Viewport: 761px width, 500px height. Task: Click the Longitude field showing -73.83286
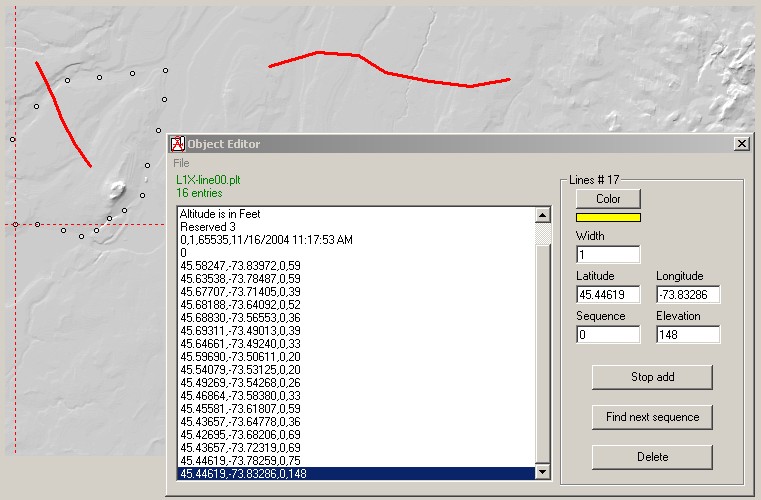[688, 295]
